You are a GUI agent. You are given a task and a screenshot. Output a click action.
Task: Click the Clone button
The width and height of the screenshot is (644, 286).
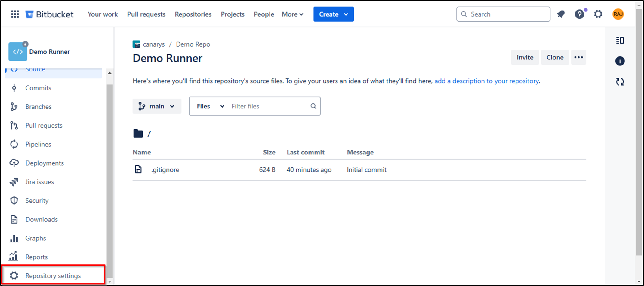555,57
